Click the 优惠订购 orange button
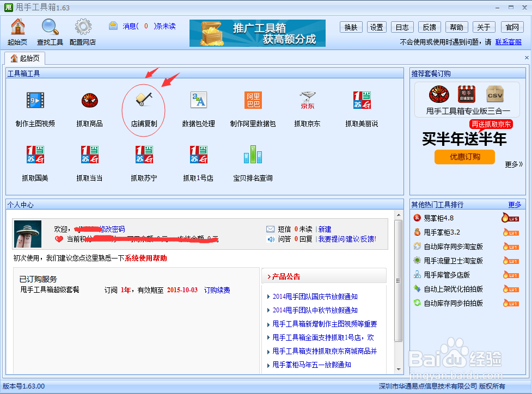The width and height of the screenshot is (532, 394). click(x=465, y=157)
